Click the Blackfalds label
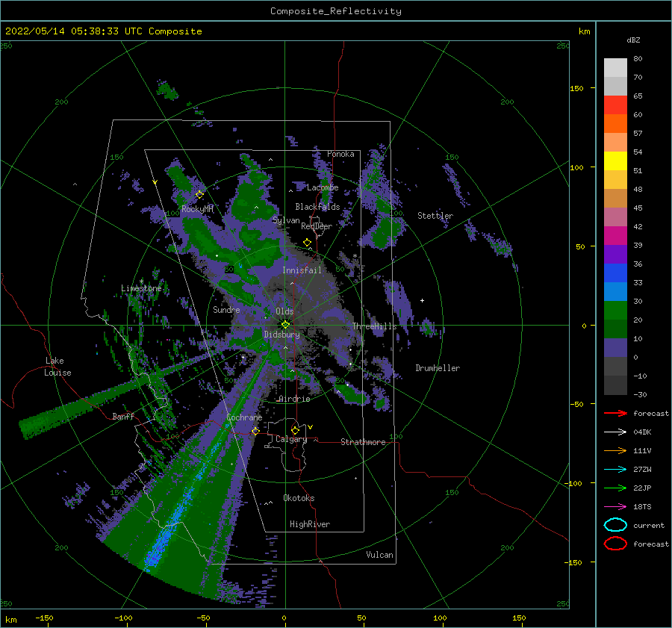Image resolution: width=672 pixels, height=628 pixels. coord(317,207)
